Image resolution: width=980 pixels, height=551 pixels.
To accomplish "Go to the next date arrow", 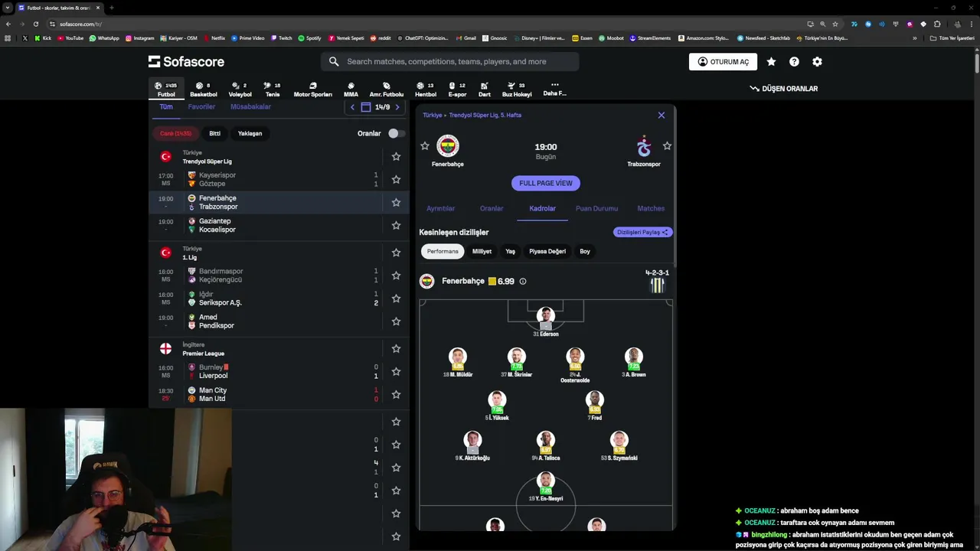I will coord(397,107).
